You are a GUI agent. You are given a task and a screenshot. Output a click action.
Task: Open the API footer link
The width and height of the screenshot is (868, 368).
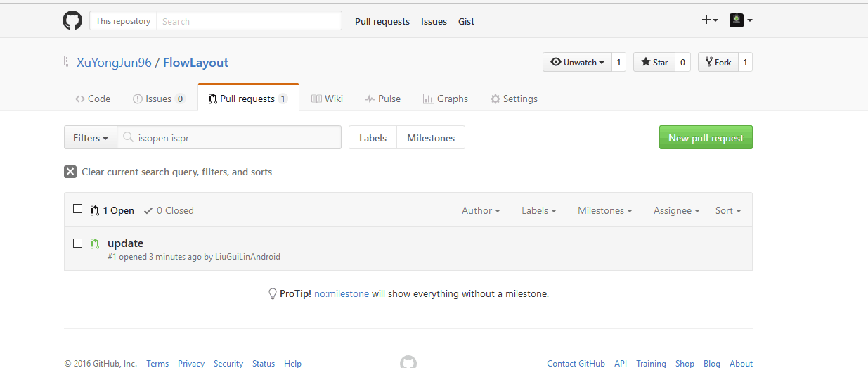click(x=621, y=364)
